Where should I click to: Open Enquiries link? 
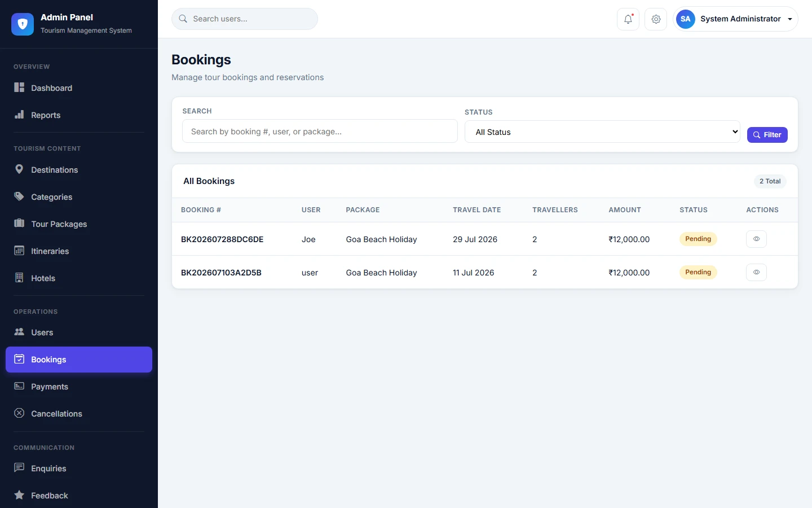click(x=79, y=468)
